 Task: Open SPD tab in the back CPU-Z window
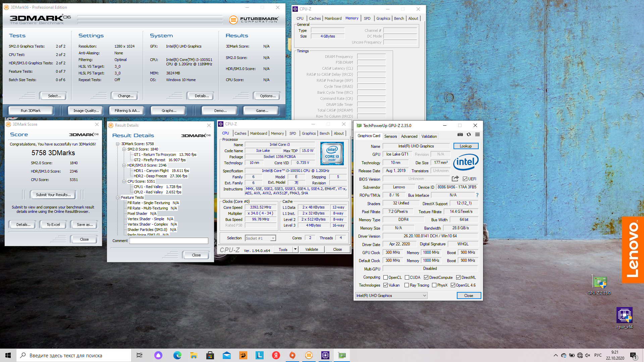367,18
